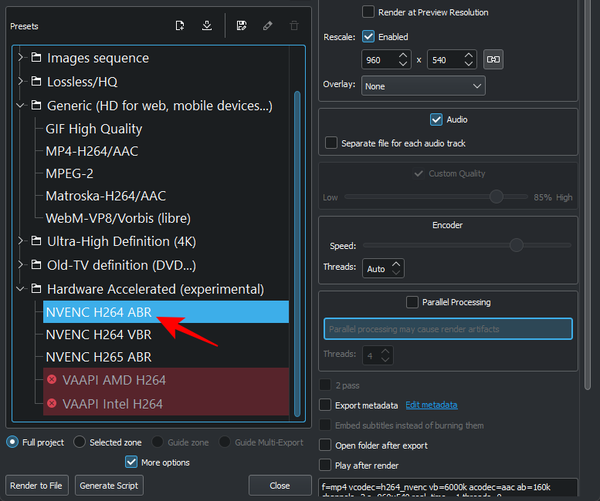Expand Old-TV definition (DVD...) group
This screenshot has height=501, width=600.
click(x=21, y=264)
